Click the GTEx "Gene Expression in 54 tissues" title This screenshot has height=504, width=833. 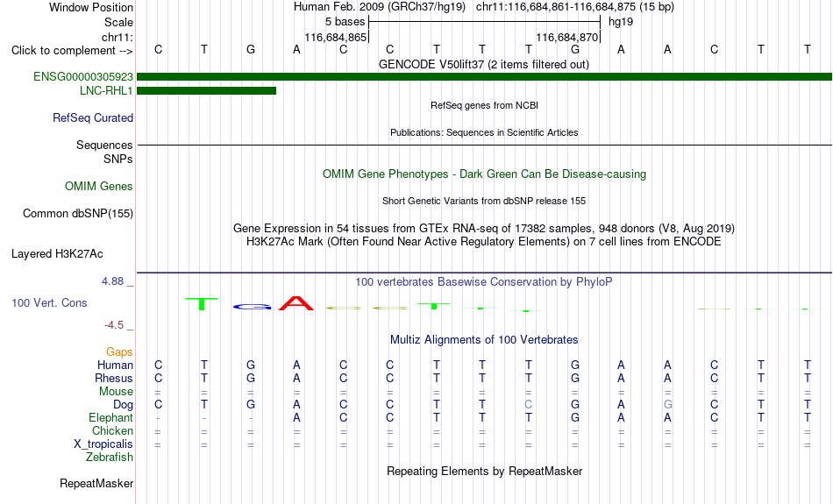[x=484, y=229]
